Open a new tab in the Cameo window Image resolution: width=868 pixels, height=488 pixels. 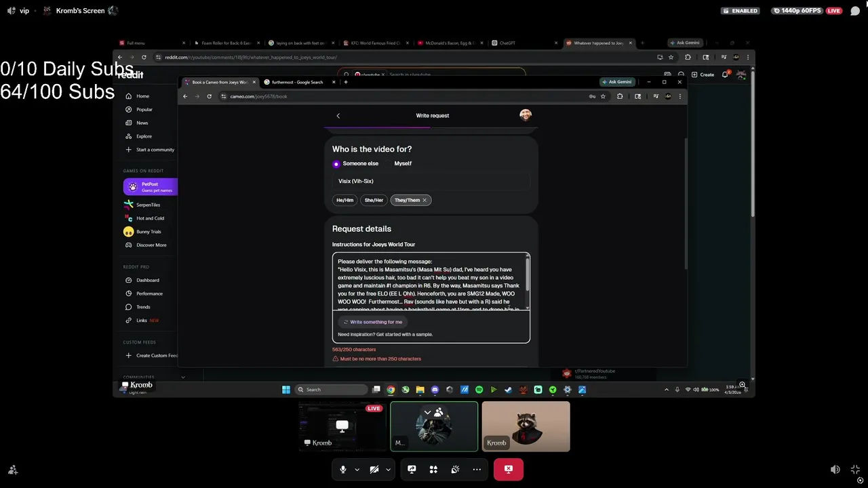click(x=346, y=82)
